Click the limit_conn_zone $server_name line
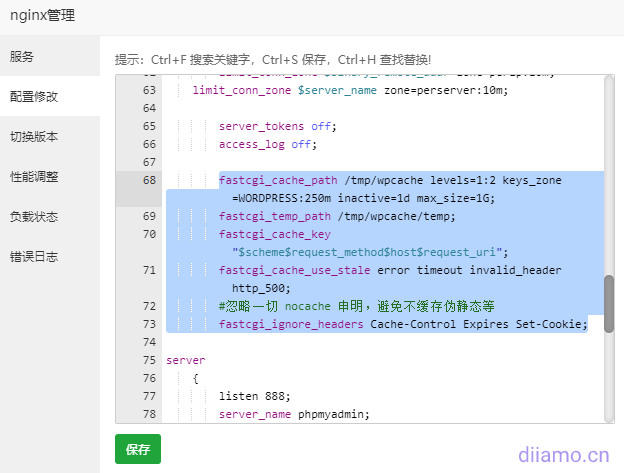Screen dimensions: 624x473 point(350,90)
